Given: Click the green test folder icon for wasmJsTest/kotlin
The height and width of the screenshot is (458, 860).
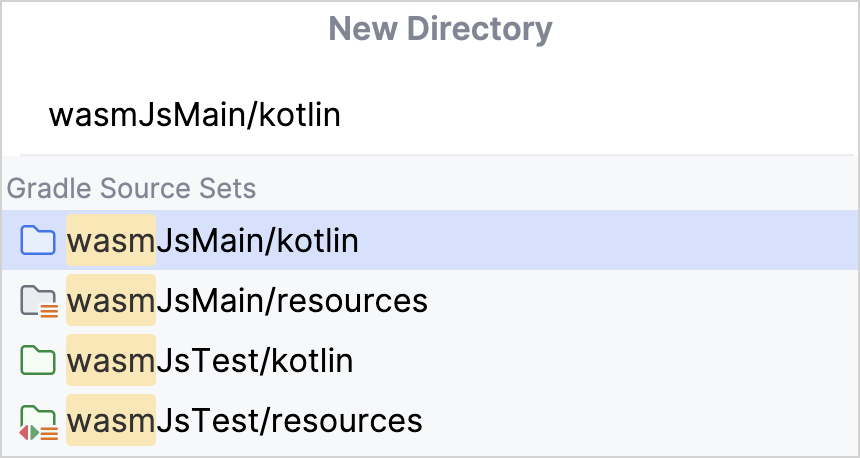Looking at the screenshot, I should coord(38,361).
